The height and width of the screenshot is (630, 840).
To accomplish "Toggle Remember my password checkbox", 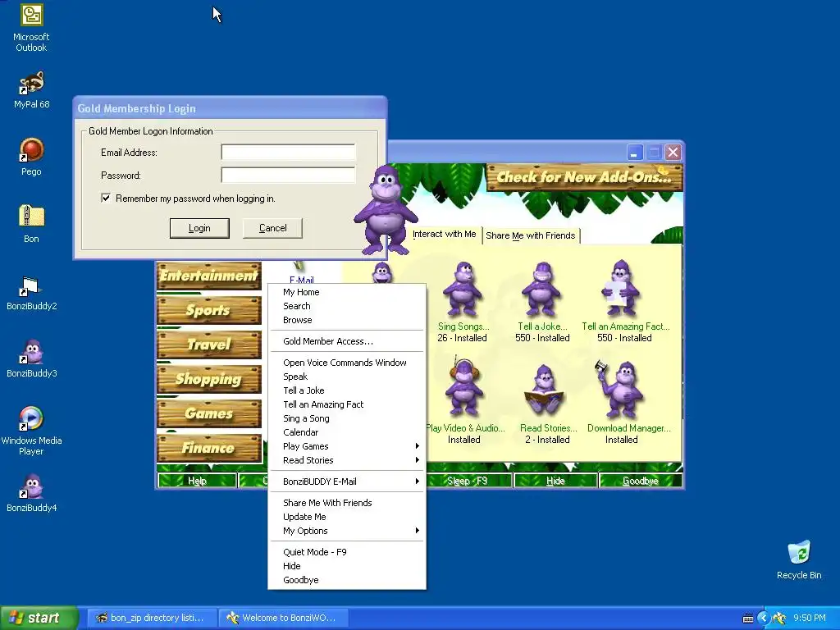I will tap(106, 199).
